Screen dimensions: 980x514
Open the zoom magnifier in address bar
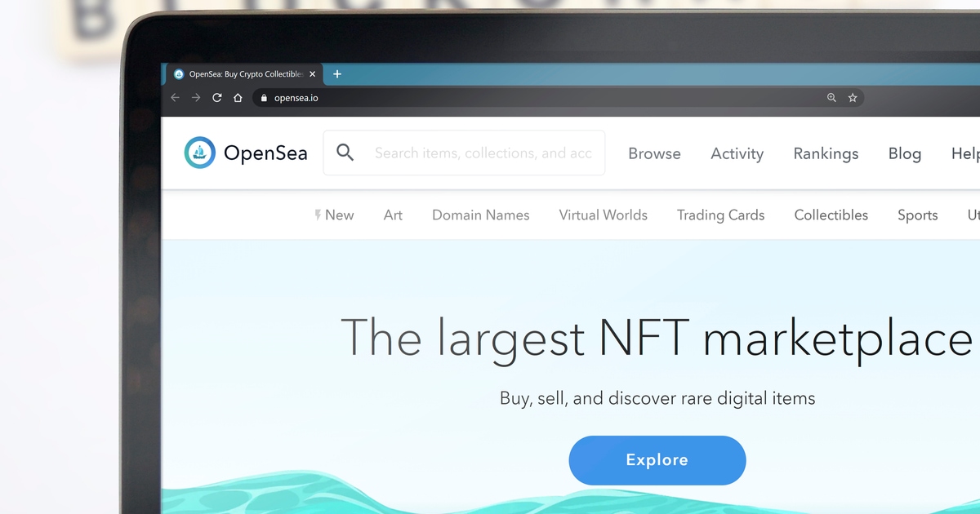[831, 98]
